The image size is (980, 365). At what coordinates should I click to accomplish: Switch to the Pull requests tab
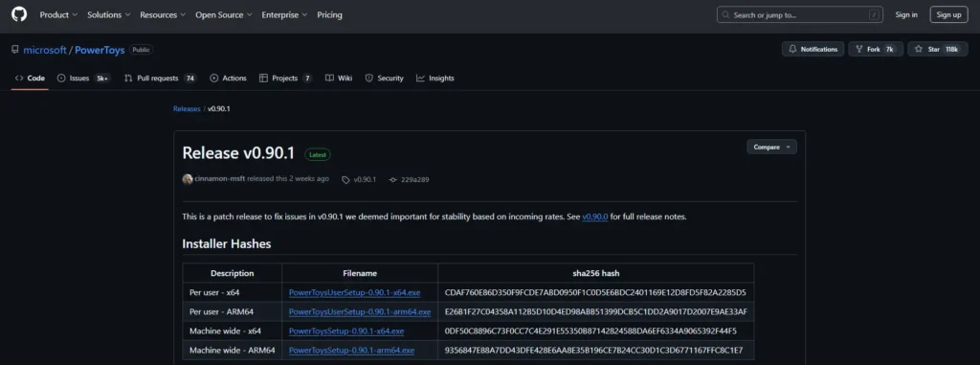pyautogui.click(x=160, y=79)
